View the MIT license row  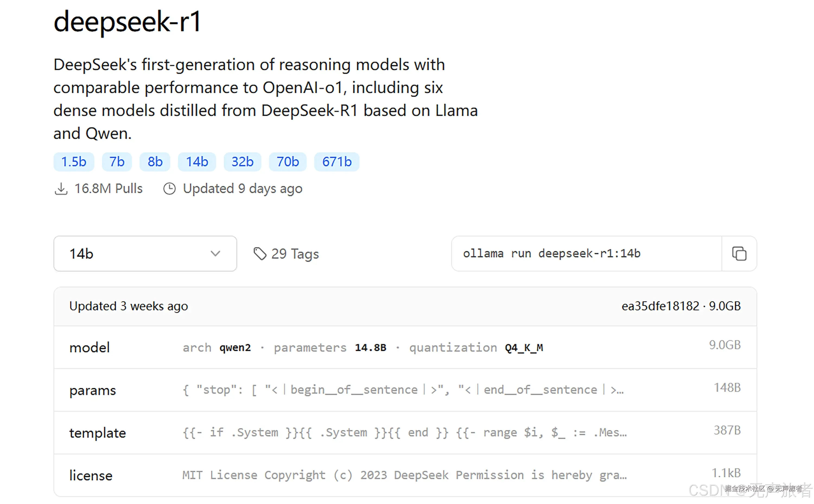point(405,475)
